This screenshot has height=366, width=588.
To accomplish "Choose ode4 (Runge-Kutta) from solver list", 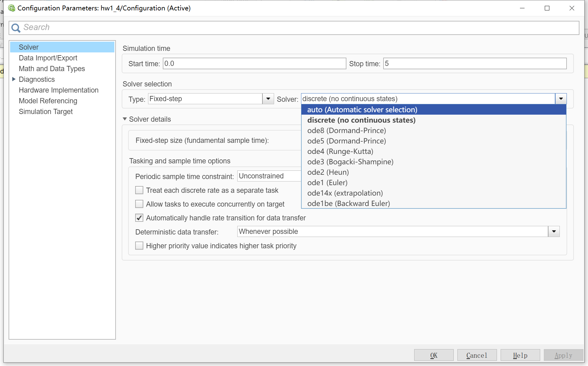I will pyautogui.click(x=340, y=151).
